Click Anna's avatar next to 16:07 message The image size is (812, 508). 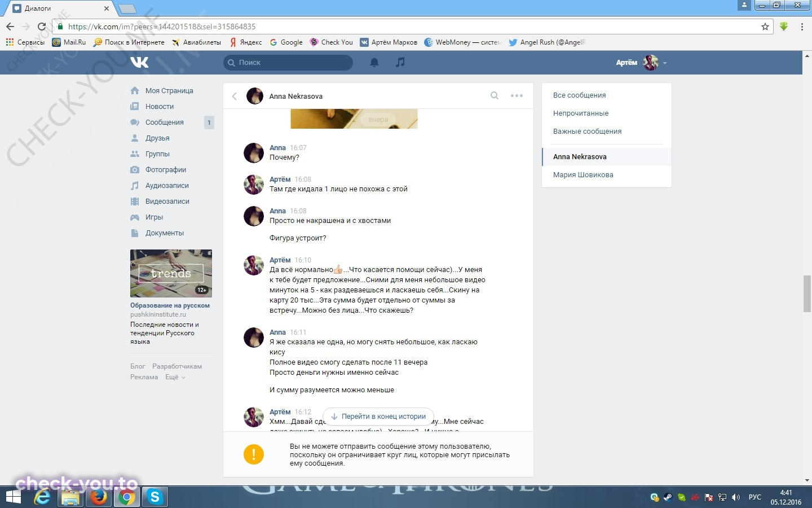(253, 153)
